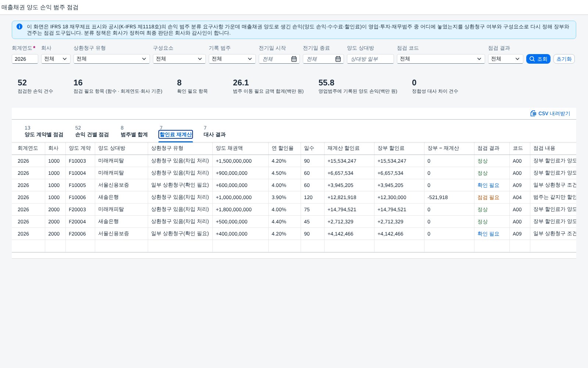Open the 회사 dropdown
Screen dimensions: 588x368
point(56,59)
